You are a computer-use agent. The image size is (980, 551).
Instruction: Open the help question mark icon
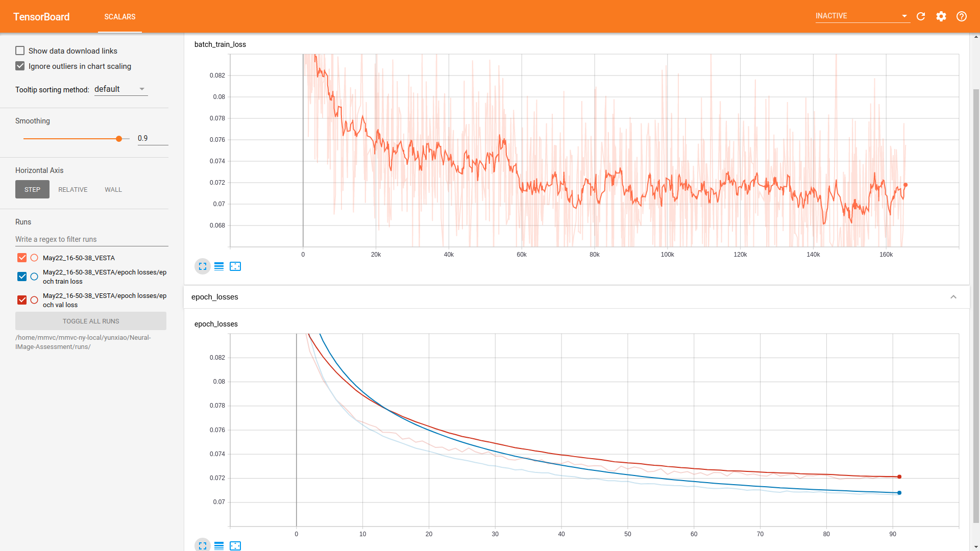[962, 16]
